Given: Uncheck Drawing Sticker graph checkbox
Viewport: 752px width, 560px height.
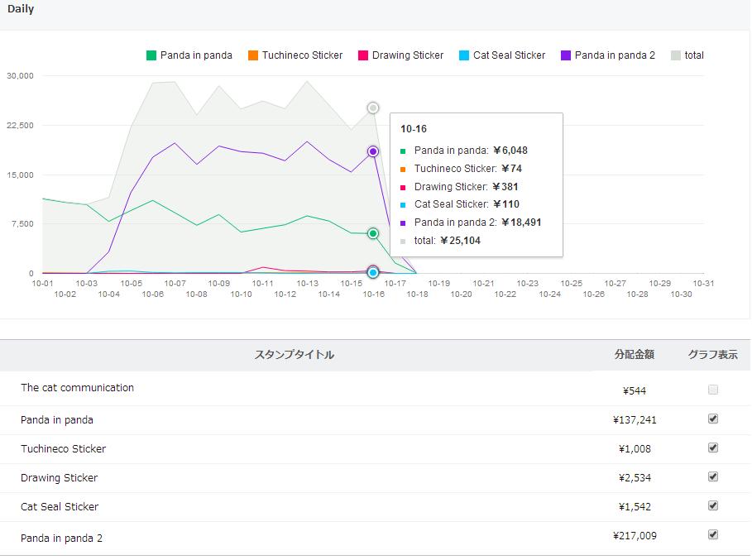Looking at the screenshot, I should [713, 476].
